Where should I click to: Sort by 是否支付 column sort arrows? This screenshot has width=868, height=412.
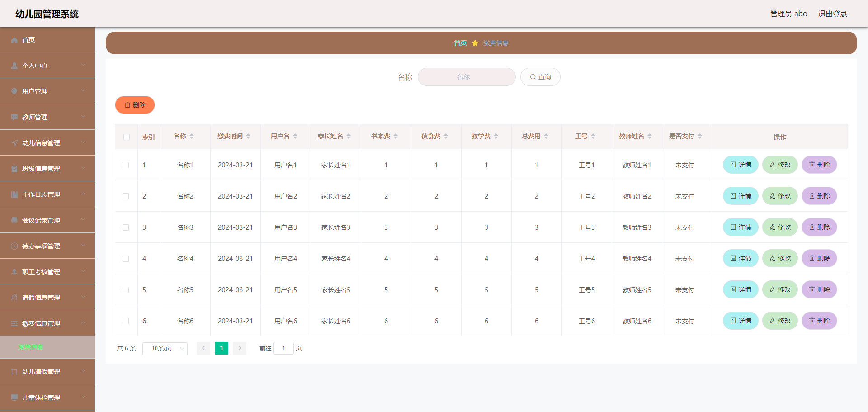pyautogui.click(x=700, y=137)
